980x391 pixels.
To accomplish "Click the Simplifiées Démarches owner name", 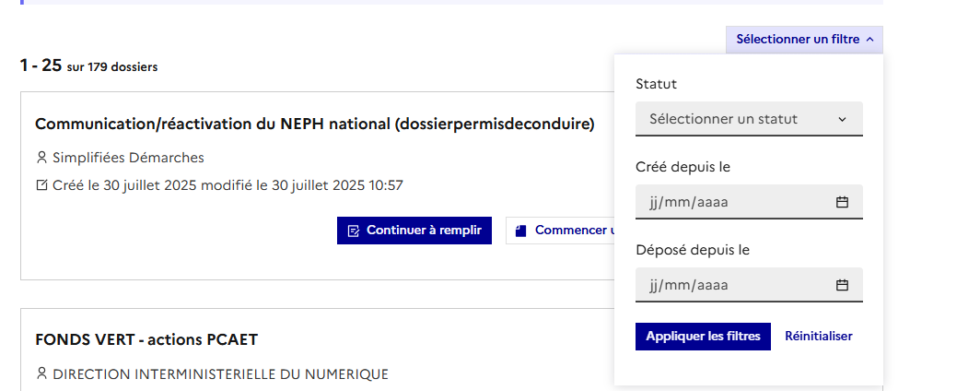I will (x=128, y=158).
